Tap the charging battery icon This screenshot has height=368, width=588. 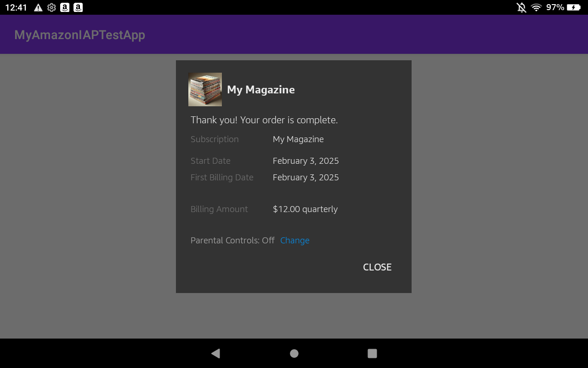coord(573,7)
